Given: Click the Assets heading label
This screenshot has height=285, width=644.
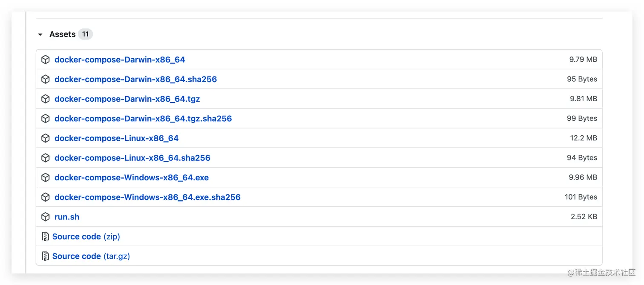Looking at the screenshot, I should (x=63, y=34).
